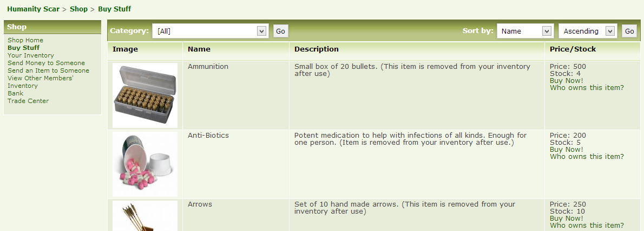Click the Shop breadcrumb link
644x231 pixels.
click(78, 9)
